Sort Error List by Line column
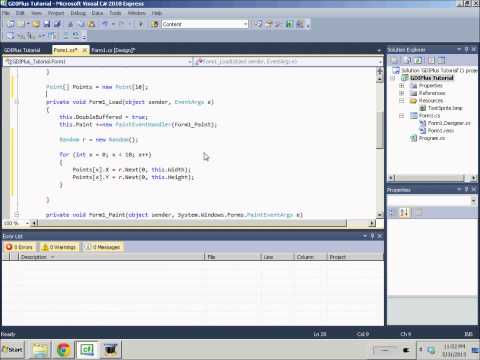Image resolution: width=480 pixels, height=360 pixels. coord(277,257)
